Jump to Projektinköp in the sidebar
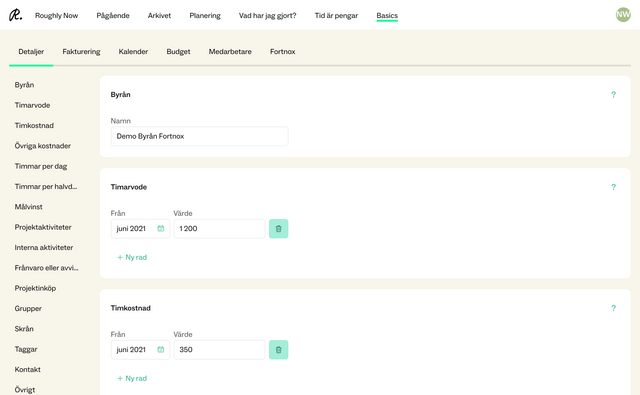The height and width of the screenshot is (395, 640). click(35, 288)
